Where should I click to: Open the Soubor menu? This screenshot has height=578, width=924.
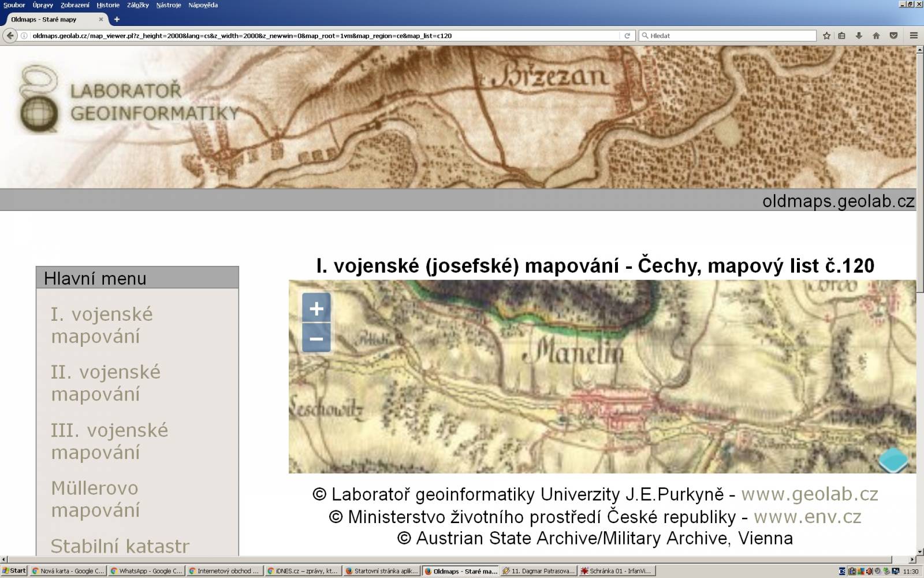point(14,5)
